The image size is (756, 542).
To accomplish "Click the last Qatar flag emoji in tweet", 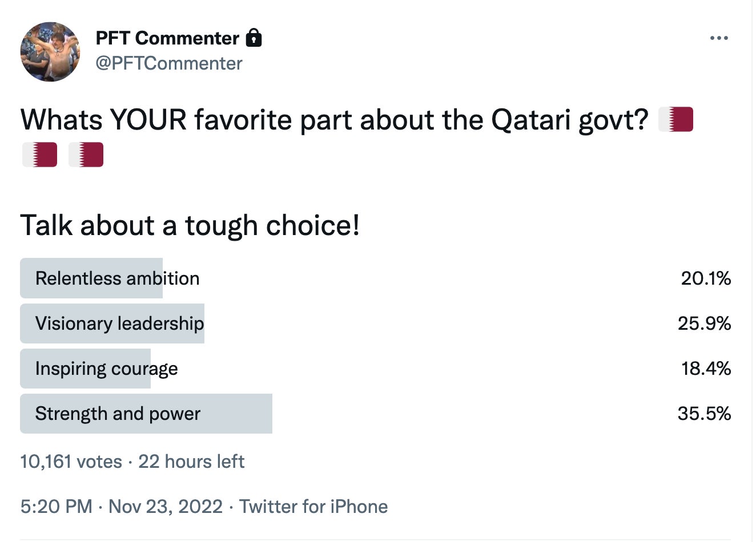I will tap(86, 155).
